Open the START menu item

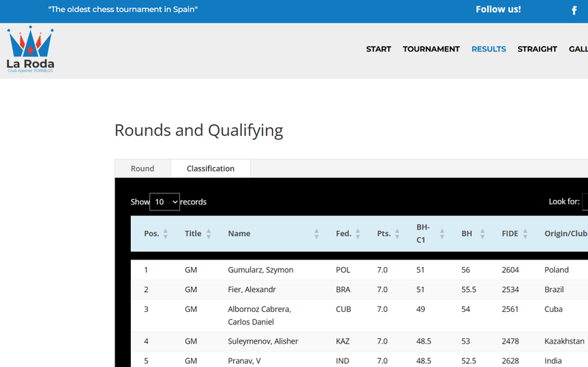379,49
